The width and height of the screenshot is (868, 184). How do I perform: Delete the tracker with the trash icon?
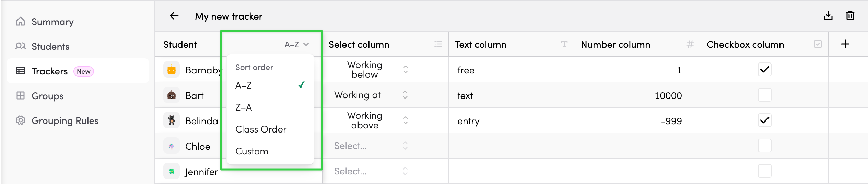click(850, 16)
